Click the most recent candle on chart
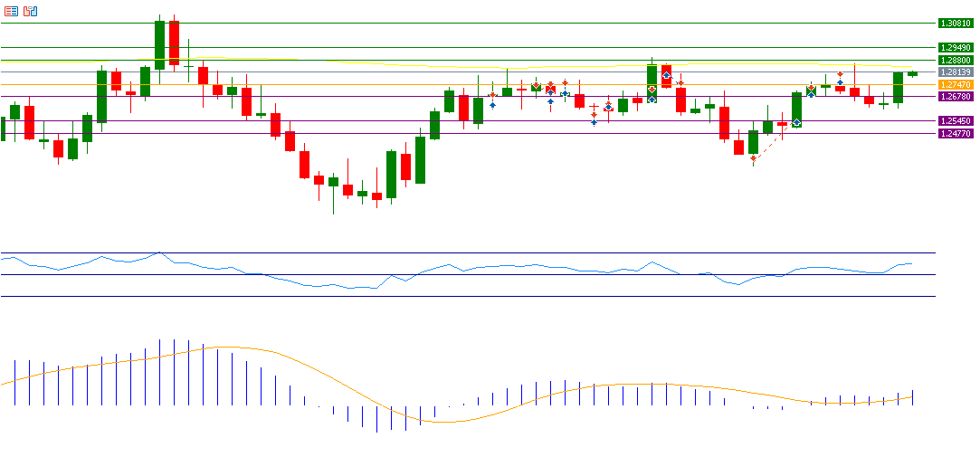 [912, 73]
